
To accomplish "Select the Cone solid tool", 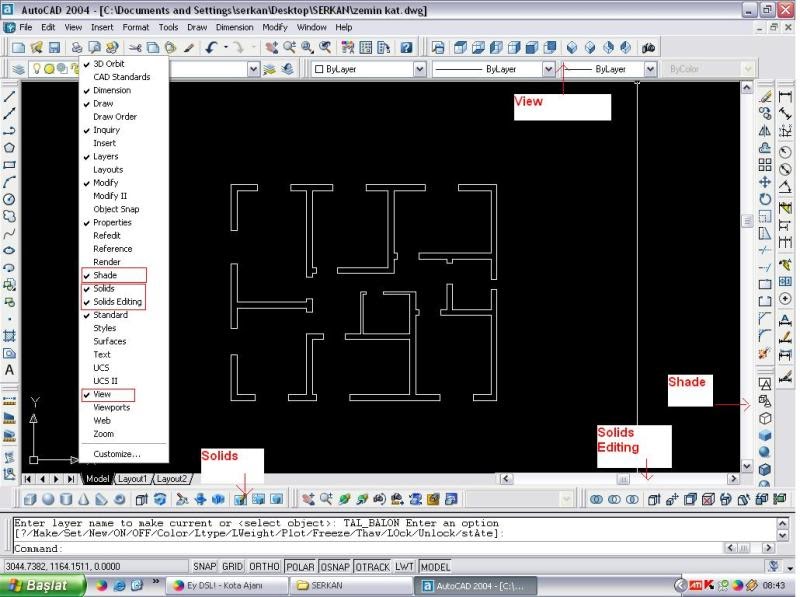I will [x=84, y=499].
